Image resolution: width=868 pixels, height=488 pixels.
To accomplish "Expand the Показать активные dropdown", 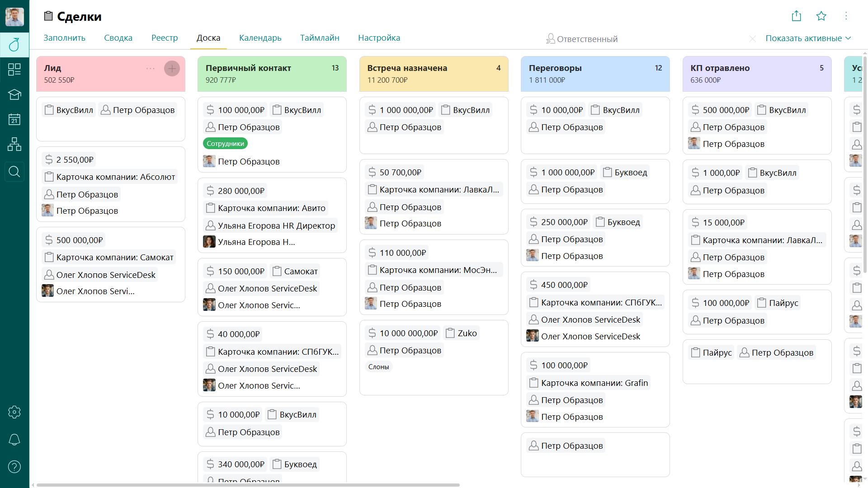I will pos(808,38).
